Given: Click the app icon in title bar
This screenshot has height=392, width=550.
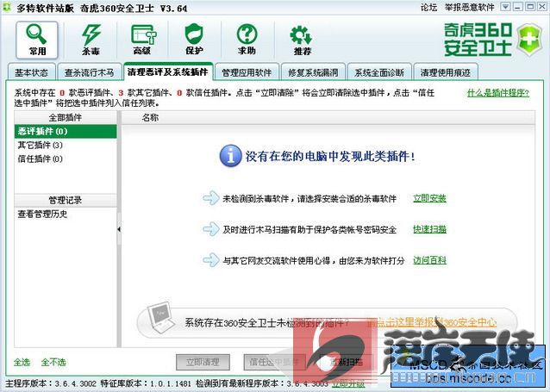Looking at the screenshot, I should tap(6, 8).
